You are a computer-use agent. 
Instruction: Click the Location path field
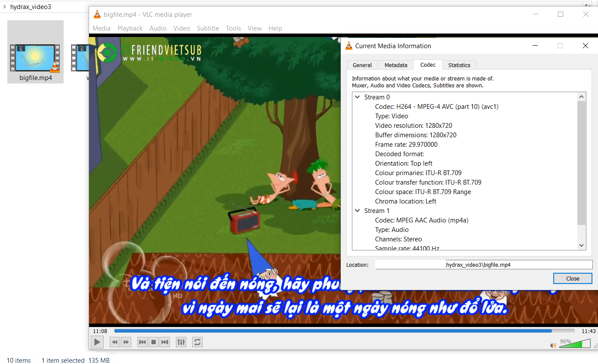[484, 265]
